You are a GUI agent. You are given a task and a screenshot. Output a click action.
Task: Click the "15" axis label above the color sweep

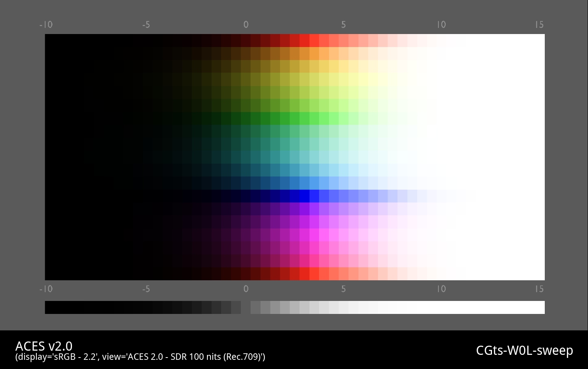[539, 24]
